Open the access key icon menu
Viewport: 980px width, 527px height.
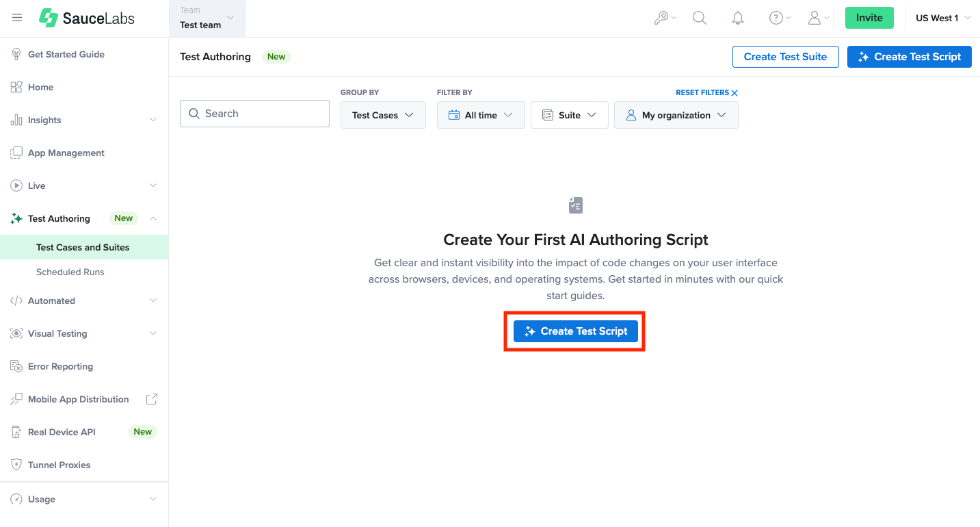coord(664,18)
